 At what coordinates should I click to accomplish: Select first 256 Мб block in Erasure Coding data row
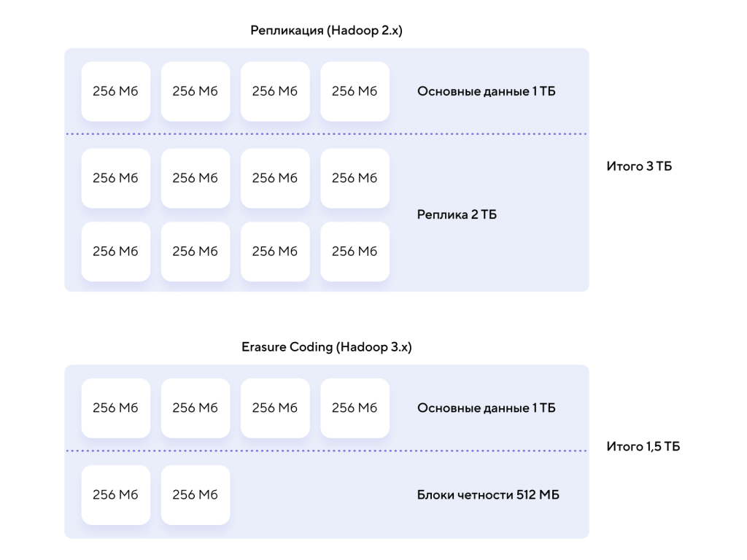pyautogui.click(x=116, y=408)
